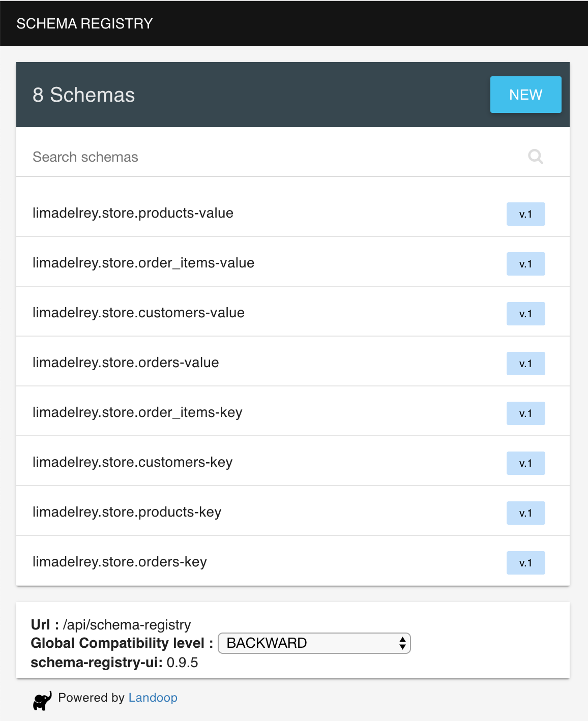Click the SCHEMA REGISTRY header title
The height and width of the screenshot is (721, 588).
(x=84, y=23)
